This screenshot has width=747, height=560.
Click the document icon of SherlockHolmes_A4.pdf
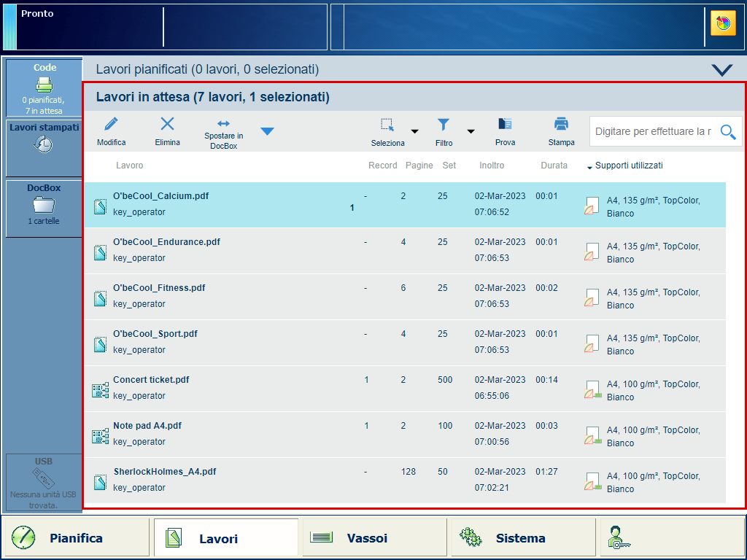(x=100, y=483)
